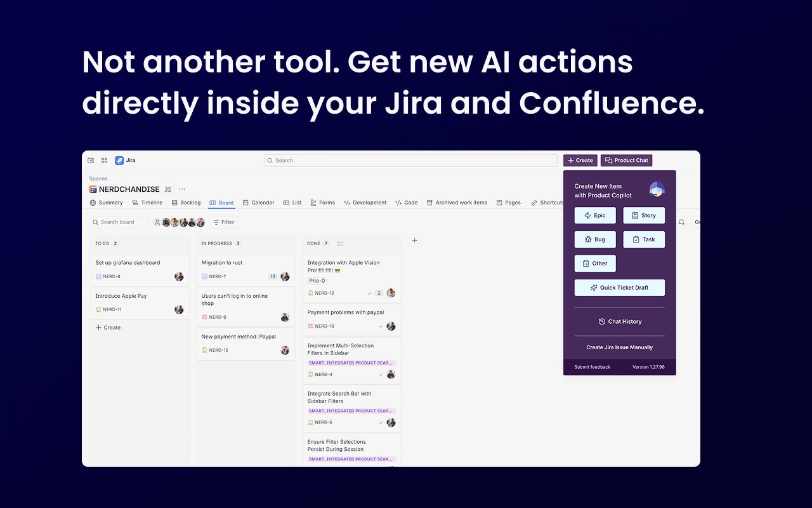Add a new board column with plus
812x508 pixels.
tap(414, 241)
